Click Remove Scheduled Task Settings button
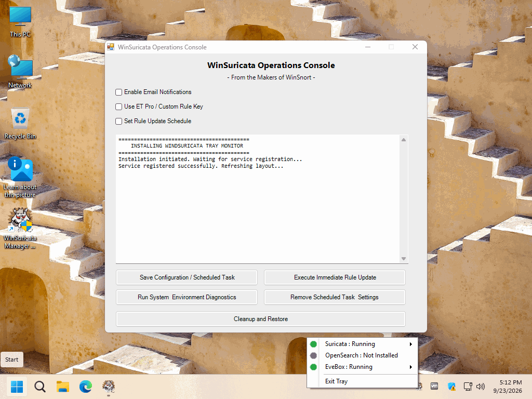 tap(335, 297)
